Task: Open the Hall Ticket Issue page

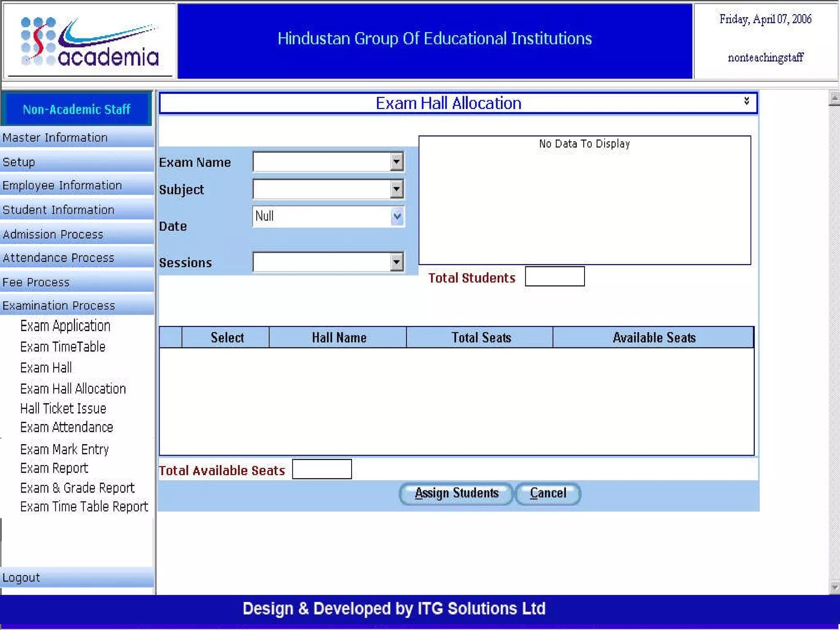Action: click(x=63, y=409)
